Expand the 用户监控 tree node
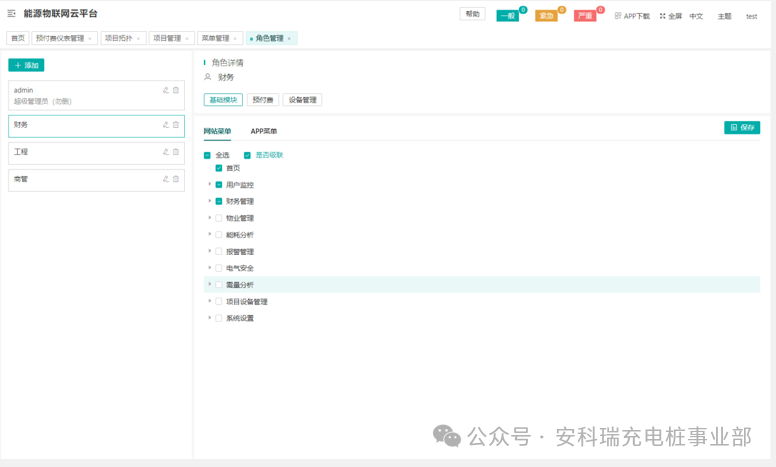The height and width of the screenshot is (467, 776). tap(210, 184)
